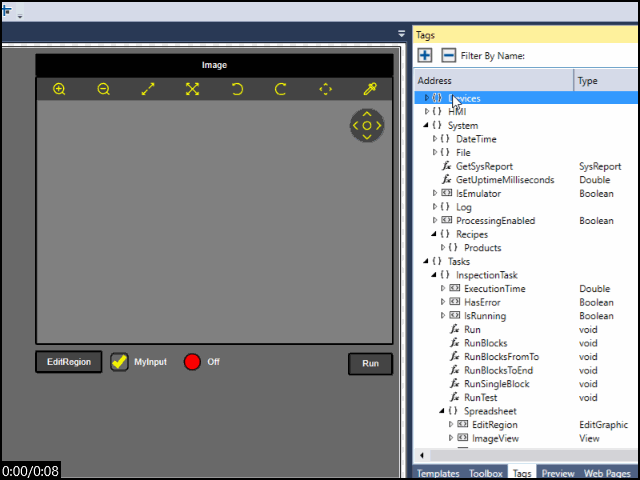Viewport: 640px width, 480px height.
Task: Click the fit-to-view crossed arrows icon
Action: [x=192, y=89]
